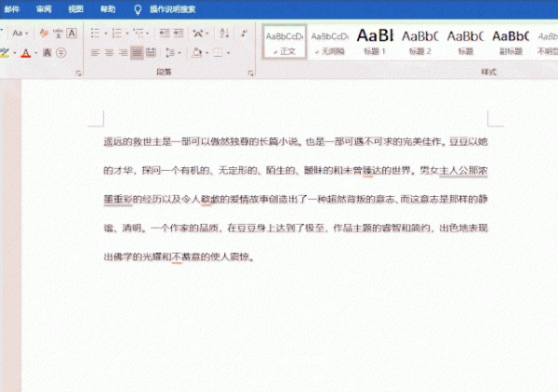
Task: Toggle show paragraph marks
Action: click(244, 33)
